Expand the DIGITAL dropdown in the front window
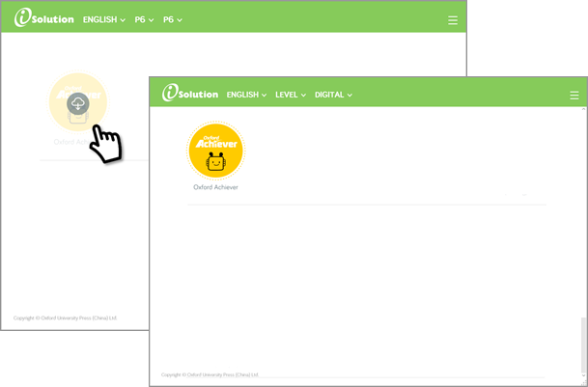Viewport: 588px width, 387px height. click(x=333, y=95)
